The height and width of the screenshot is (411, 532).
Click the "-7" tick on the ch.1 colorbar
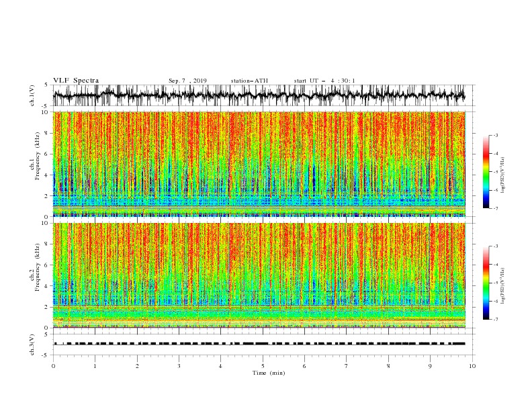[x=496, y=208]
